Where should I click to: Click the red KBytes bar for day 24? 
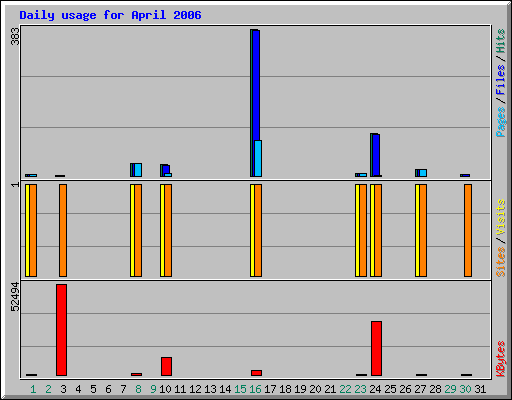[x=376, y=348]
